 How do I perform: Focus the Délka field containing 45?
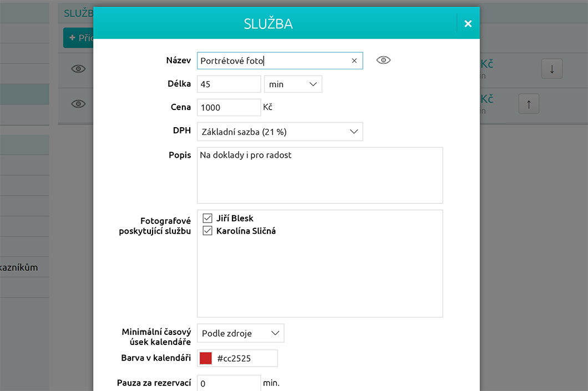[229, 84]
